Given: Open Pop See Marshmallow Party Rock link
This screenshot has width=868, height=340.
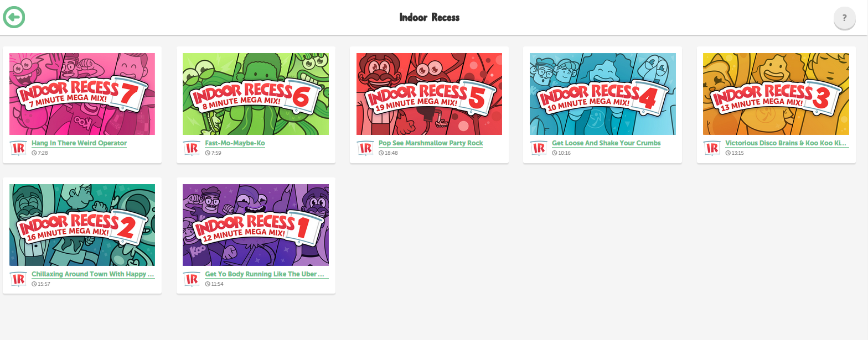Looking at the screenshot, I should tap(431, 143).
